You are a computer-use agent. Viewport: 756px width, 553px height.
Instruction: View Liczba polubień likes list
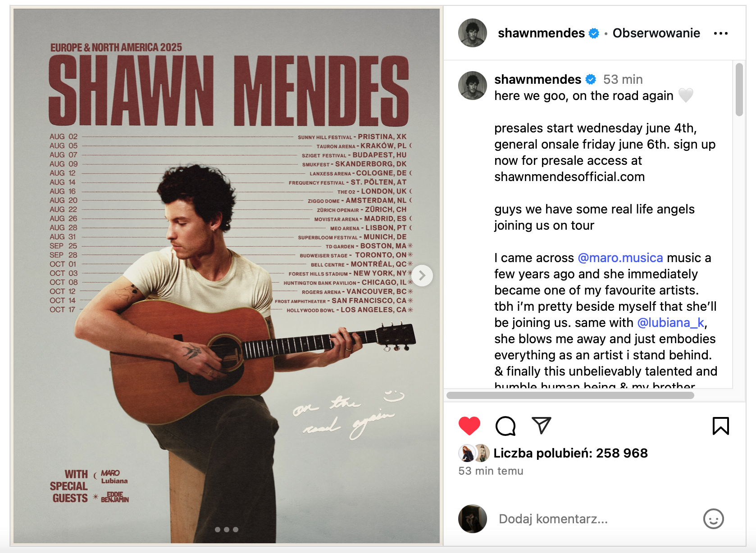pos(570,453)
